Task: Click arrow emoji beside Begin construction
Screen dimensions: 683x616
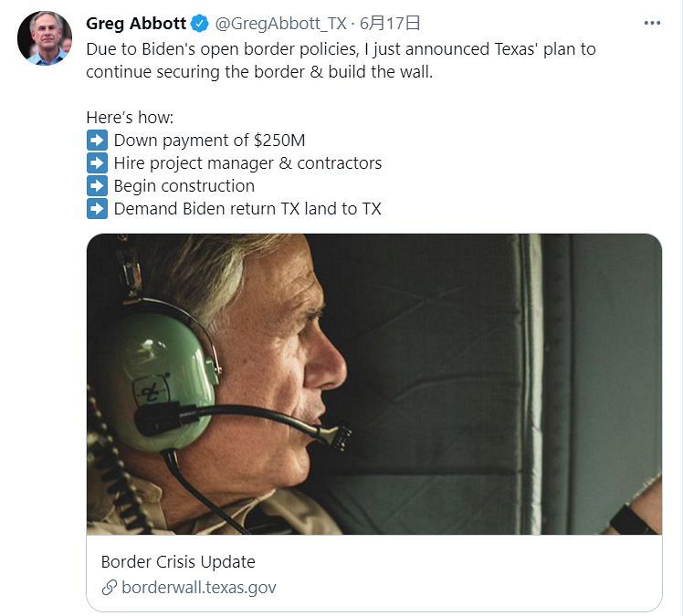Action: tap(97, 186)
